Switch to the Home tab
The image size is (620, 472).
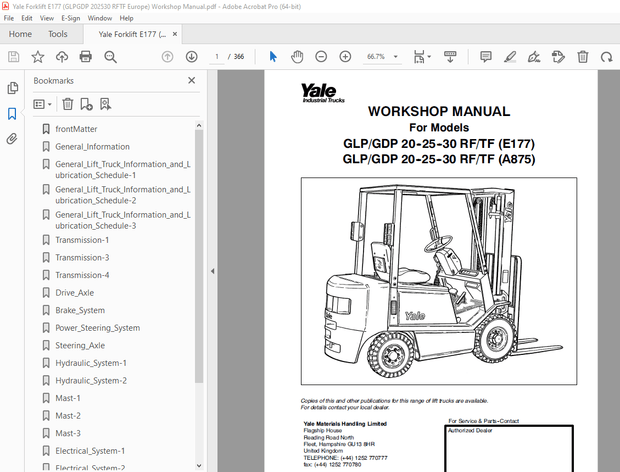20,34
